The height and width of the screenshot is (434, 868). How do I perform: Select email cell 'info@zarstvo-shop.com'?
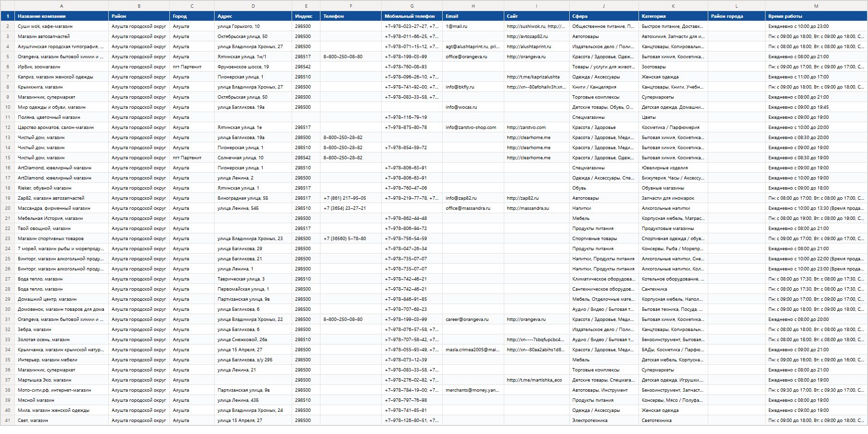point(473,128)
